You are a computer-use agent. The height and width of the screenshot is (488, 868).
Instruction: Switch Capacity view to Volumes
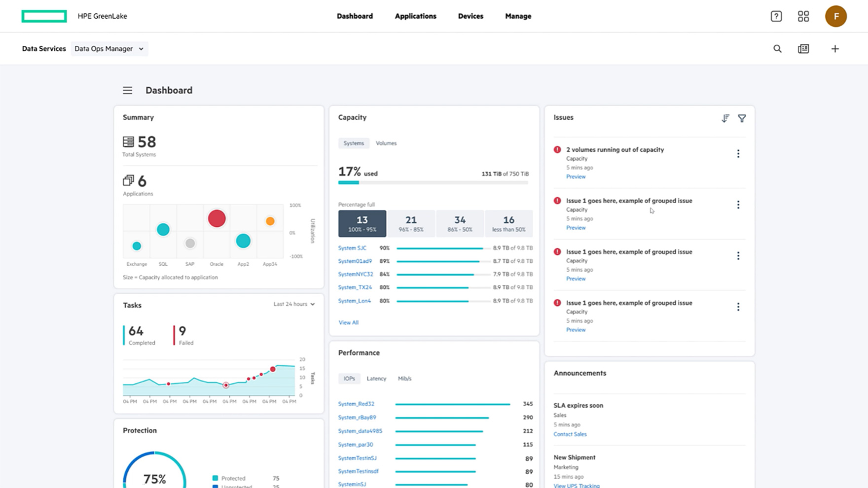(x=386, y=143)
